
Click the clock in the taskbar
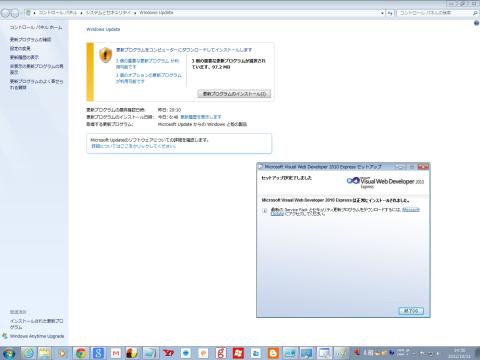click(x=460, y=353)
